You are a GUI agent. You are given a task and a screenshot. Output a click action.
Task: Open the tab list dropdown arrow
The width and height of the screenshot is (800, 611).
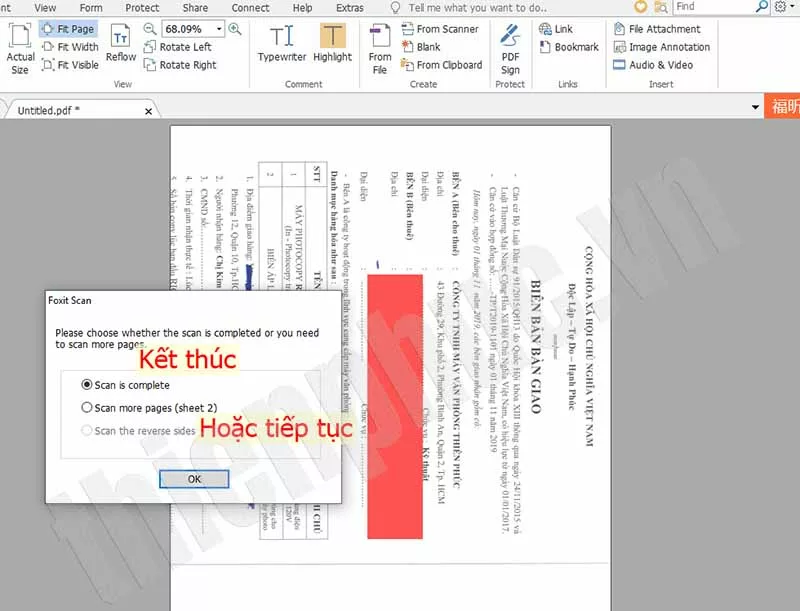click(x=757, y=106)
